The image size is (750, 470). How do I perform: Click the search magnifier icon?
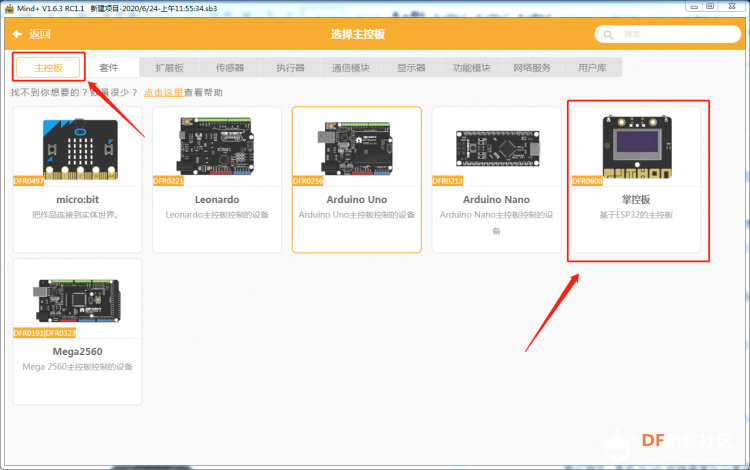tap(608, 35)
